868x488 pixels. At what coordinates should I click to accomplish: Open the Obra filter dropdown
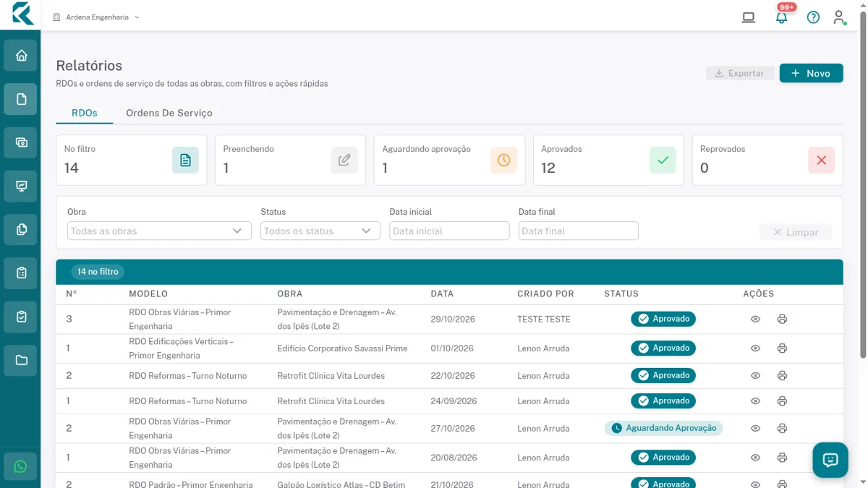[x=159, y=231]
